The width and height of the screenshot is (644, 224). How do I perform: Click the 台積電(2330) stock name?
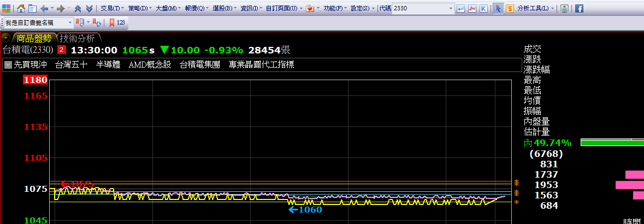(28, 50)
